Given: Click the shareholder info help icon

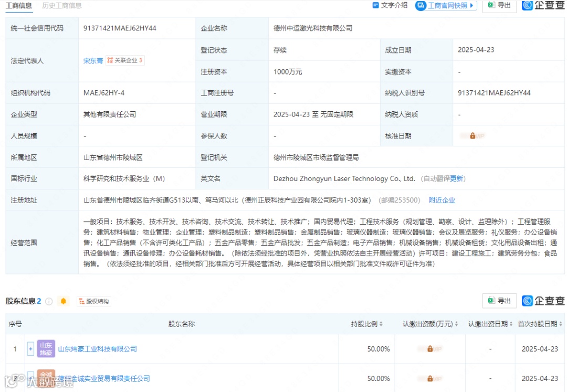Looking at the screenshot, I should point(49,301).
